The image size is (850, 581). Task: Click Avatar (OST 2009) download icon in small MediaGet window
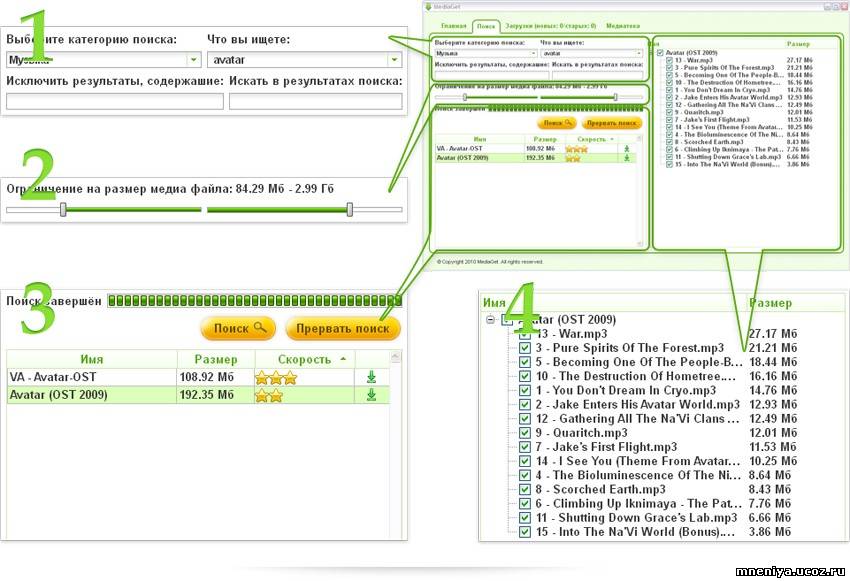click(x=627, y=158)
